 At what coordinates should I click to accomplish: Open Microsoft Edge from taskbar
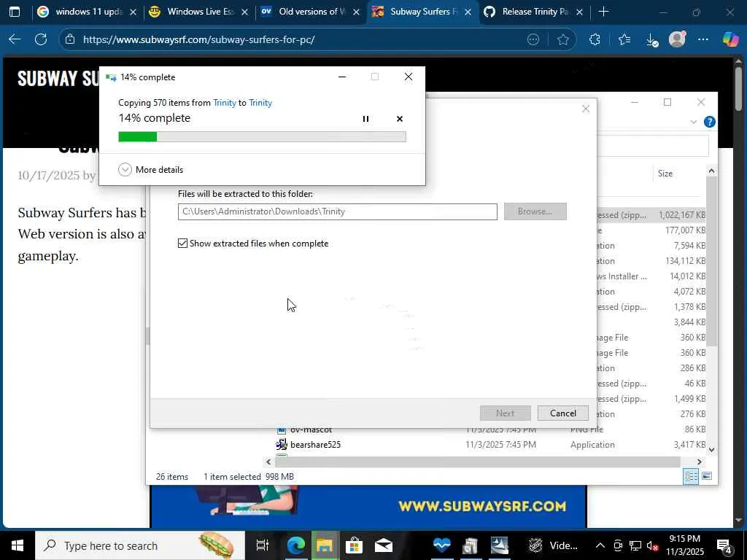pyautogui.click(x=295, y=545)
